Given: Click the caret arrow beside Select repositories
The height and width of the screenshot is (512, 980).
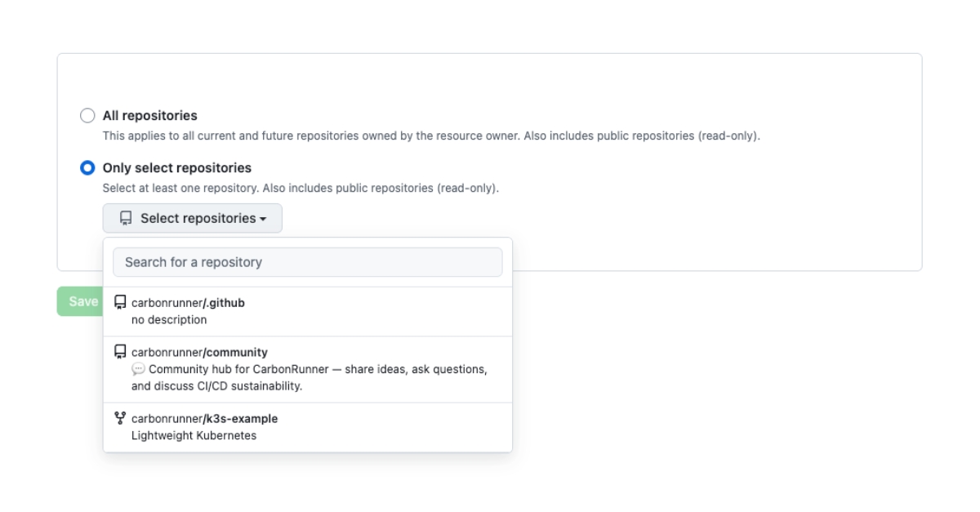Looking at the screenshot, I should click(263, 219).
